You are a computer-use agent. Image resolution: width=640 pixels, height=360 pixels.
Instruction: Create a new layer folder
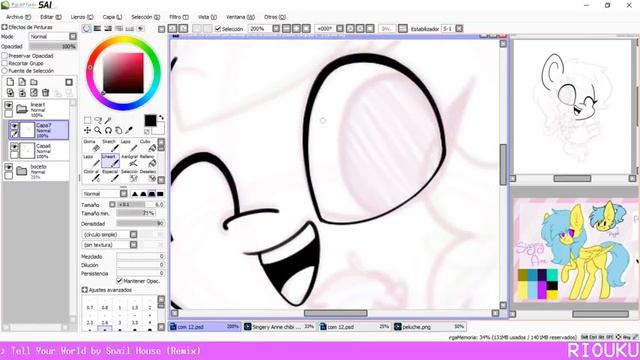click(x=34, y=82)
